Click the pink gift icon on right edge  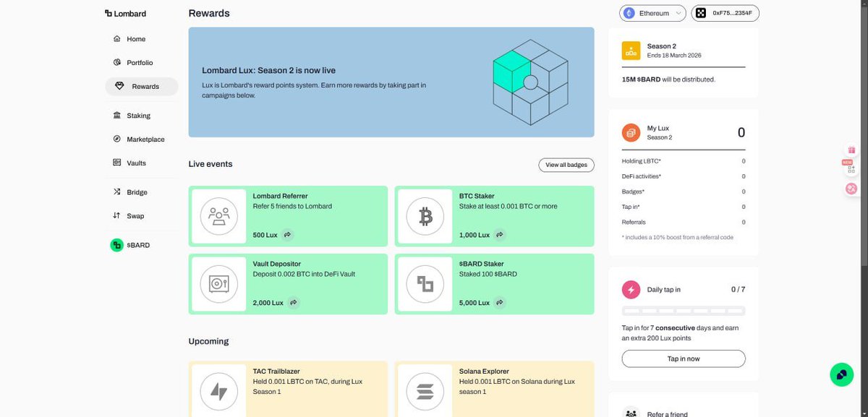pyautogui.click(x=851, y=150)
